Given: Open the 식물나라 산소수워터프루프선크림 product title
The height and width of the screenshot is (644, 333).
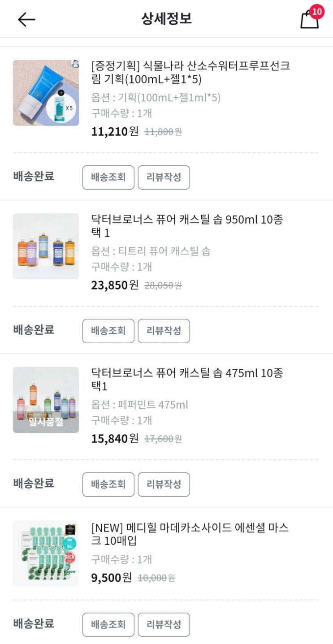Looking at the screenshot, I should [x=190, y=73].
